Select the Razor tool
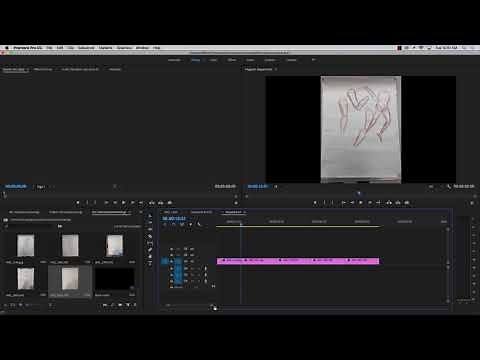480x360 pixels. pos(150,236)
